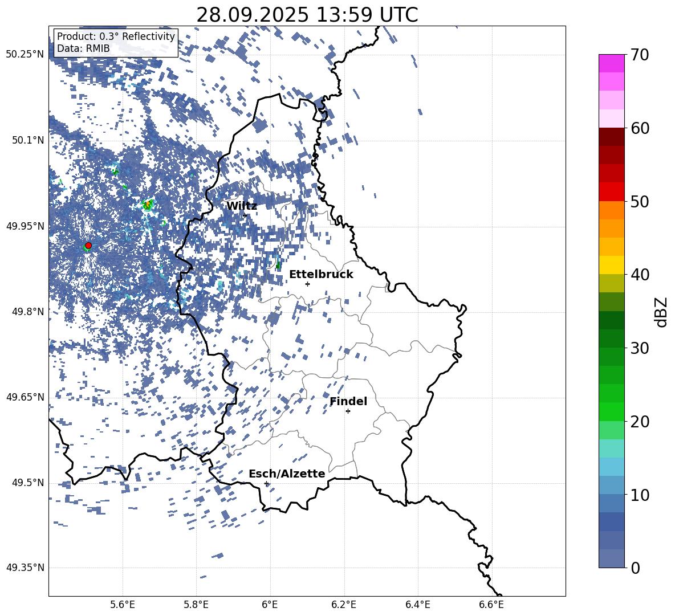Click the 6.2°E longitude label

(x=344, y=605)
